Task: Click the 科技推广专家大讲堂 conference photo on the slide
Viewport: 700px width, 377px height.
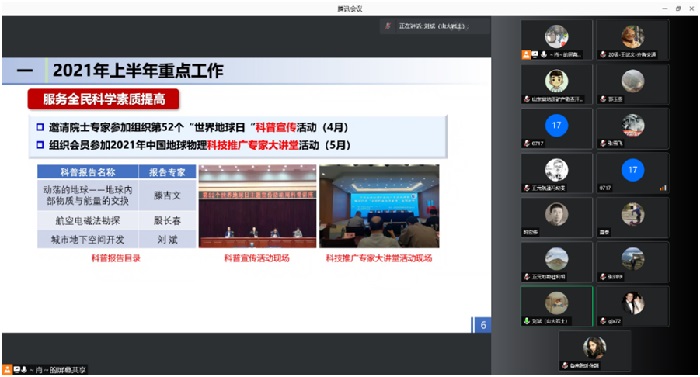Action: pyautogui.click(x=379, y=206)
